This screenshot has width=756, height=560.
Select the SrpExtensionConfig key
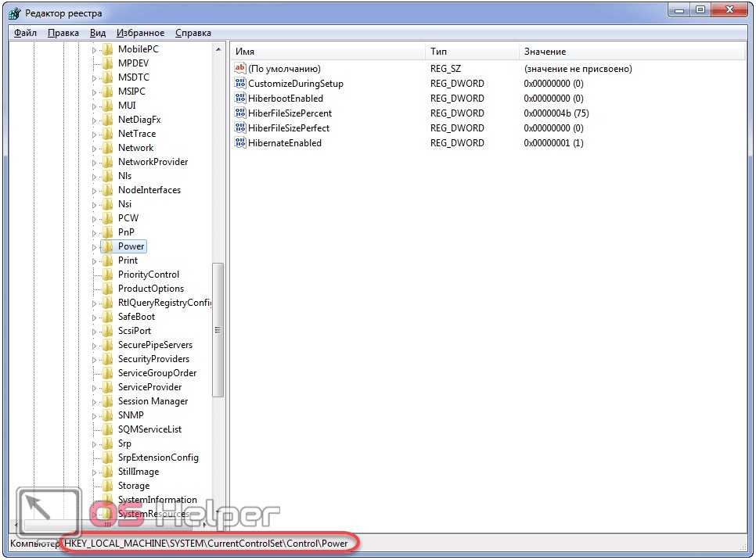[x=158, y=458]
